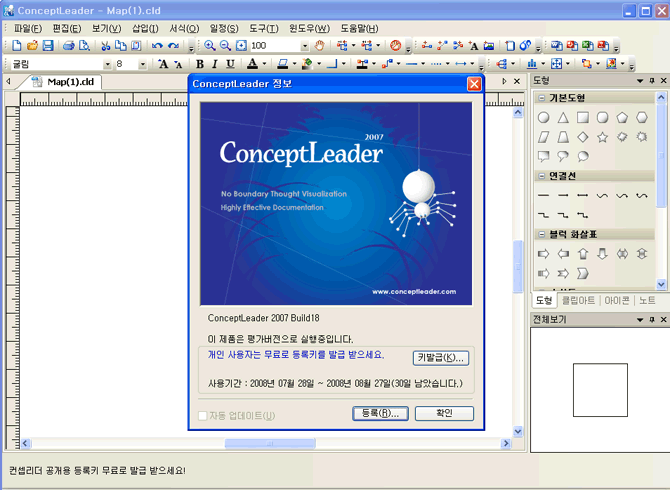Select the star shape in basic shapes

(x=602, y=137)
